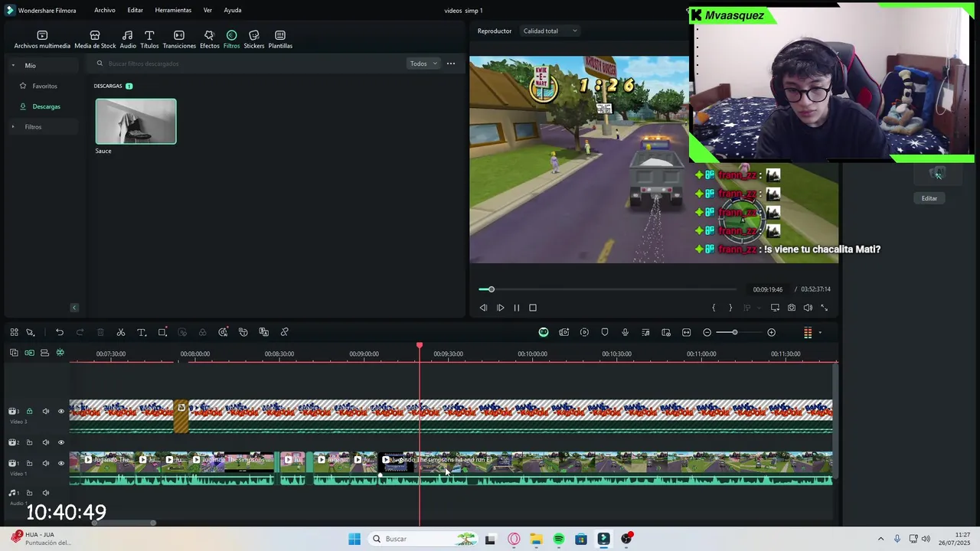Select the crop tool in timeline toolbar

click(162, 332)
